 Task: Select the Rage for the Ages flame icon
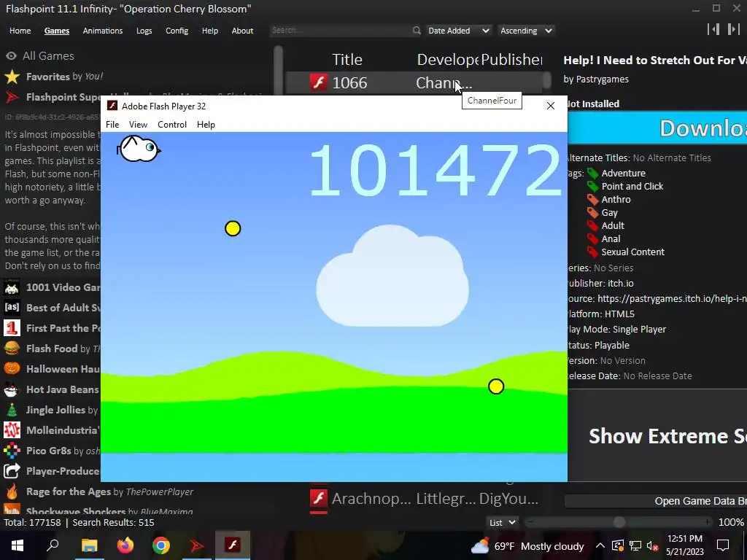click(x=12, y=491)
